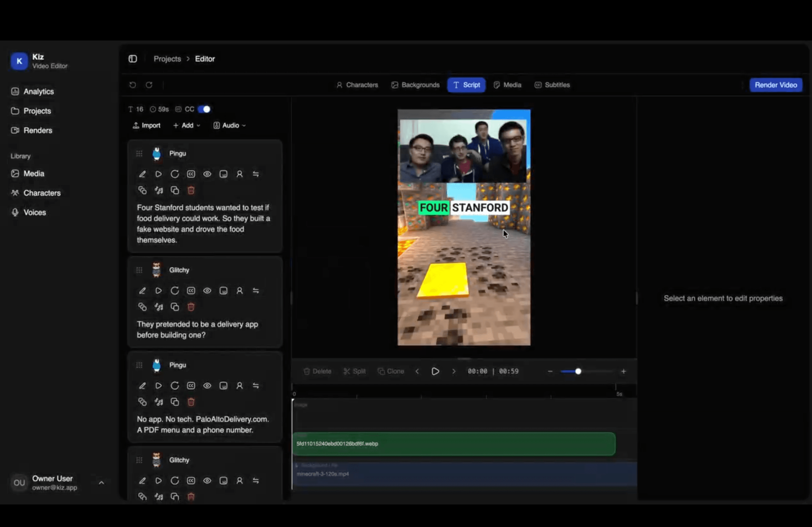This screenshot has height=527, width=812.
Task: Click the 'Four Stanford students' script text
Action: point(203,224)
